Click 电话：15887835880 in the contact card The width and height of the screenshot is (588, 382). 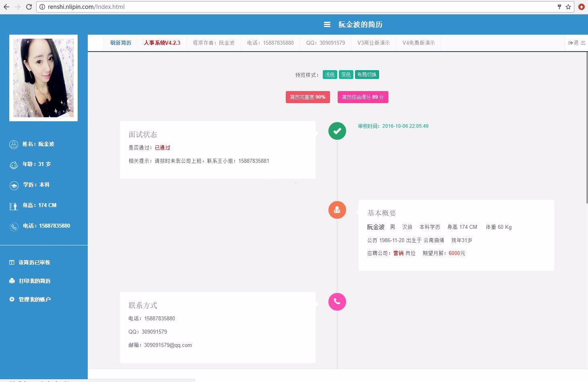click(152, 319)
